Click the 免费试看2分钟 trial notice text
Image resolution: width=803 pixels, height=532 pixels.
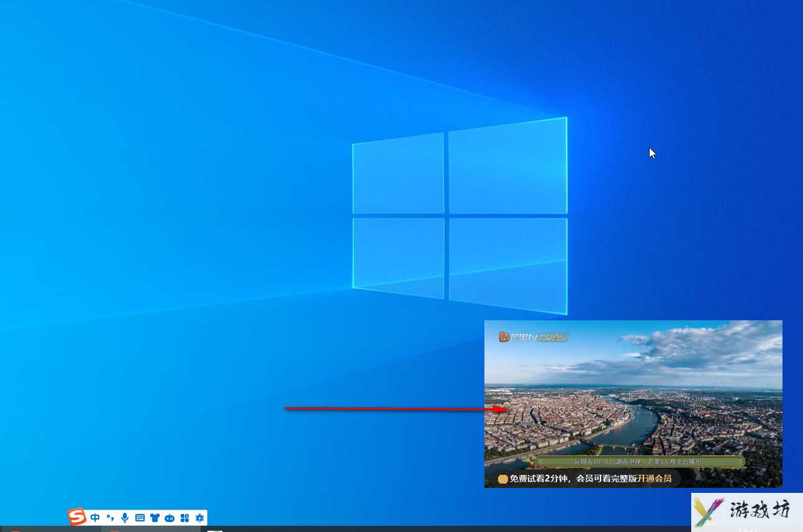point(538,479)
